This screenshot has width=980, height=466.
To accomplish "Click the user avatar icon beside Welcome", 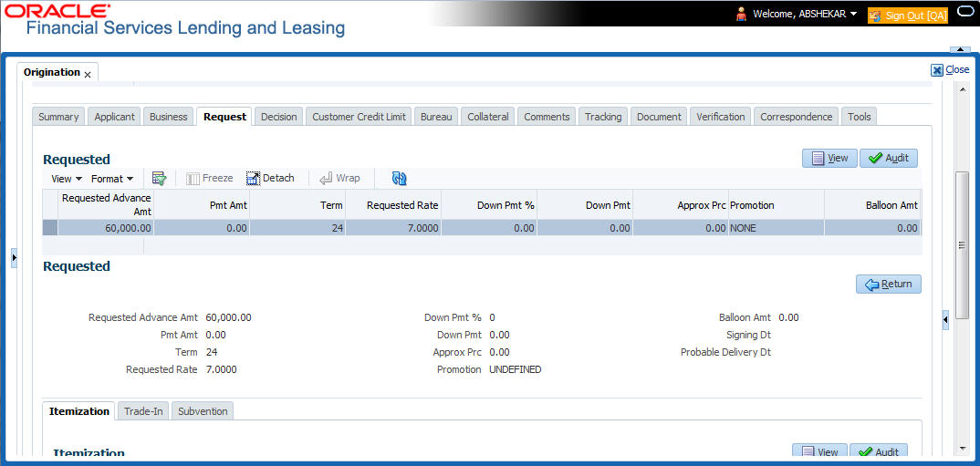I will [x=742, y=14].
